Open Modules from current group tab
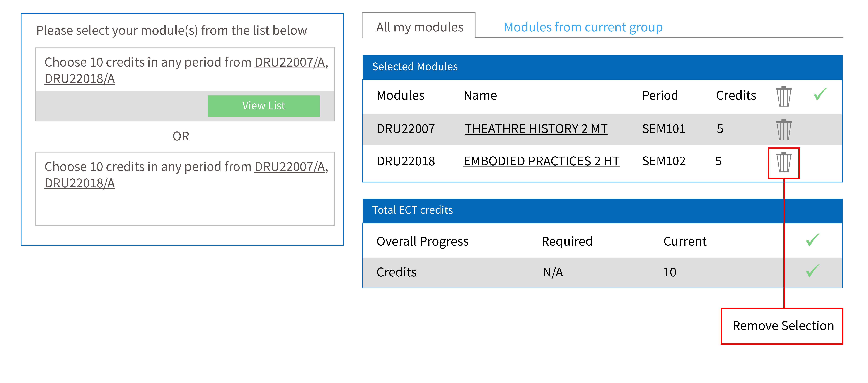 point(583,27)
